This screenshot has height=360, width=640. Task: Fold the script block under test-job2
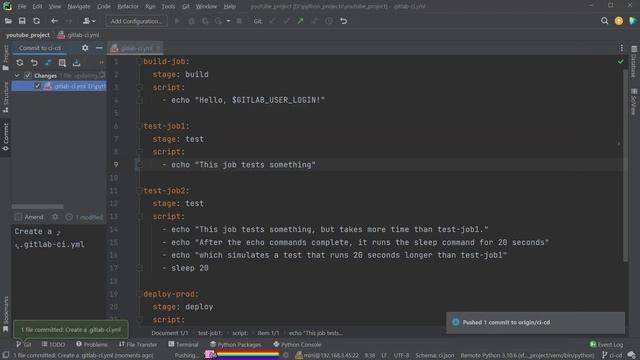[140, 216]
